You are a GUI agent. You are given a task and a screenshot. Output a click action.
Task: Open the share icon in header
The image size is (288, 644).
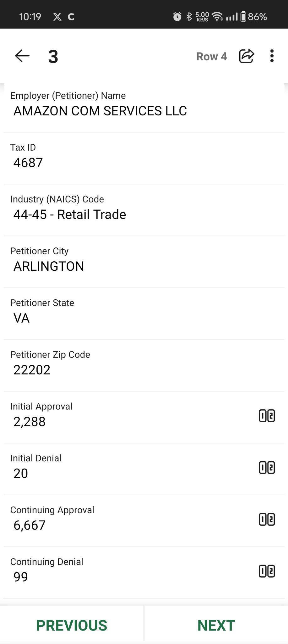coord(247,56)
